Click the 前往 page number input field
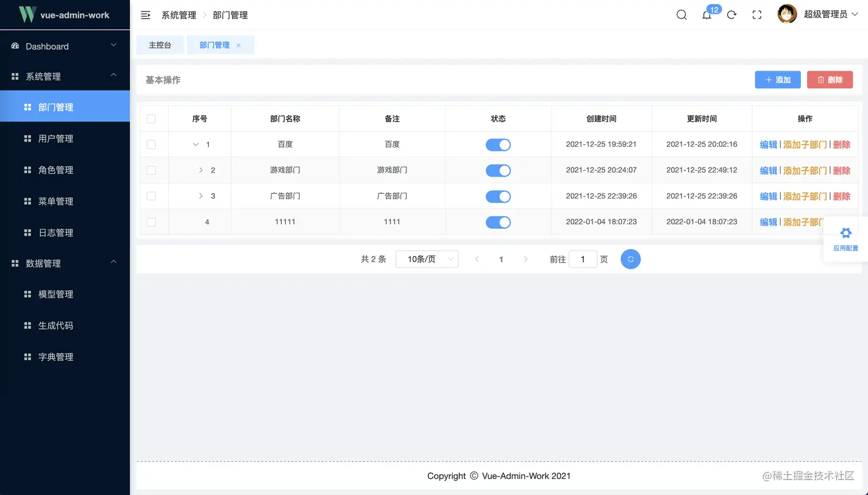This screenshot has width=868, height=495. [x=583, y=259]
